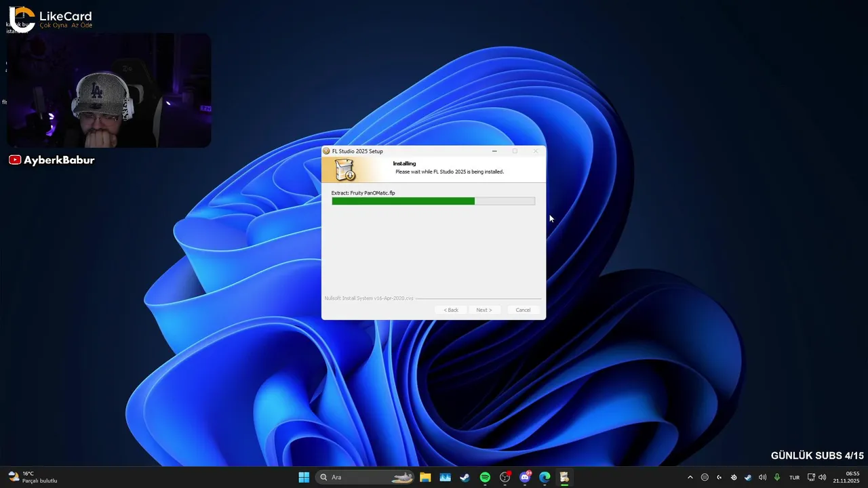Open Discord from the taskbar
Screen dimensions: 868x488
pos(525,477)
